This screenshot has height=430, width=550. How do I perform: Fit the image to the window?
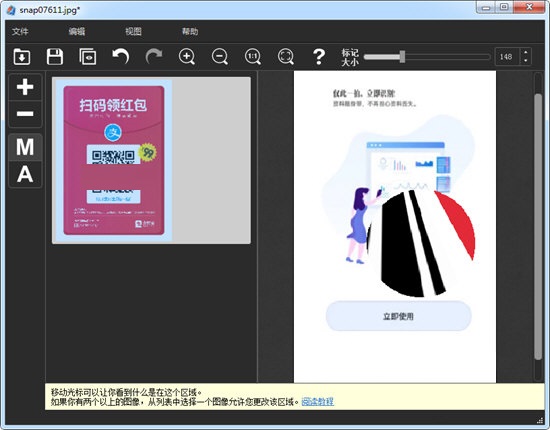pos(286,56)
